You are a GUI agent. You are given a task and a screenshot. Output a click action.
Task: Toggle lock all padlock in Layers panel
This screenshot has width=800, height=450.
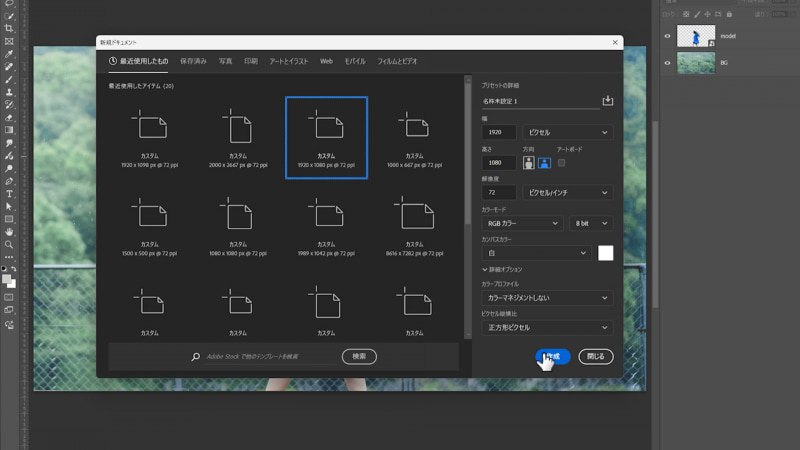[x=729, y=14]
